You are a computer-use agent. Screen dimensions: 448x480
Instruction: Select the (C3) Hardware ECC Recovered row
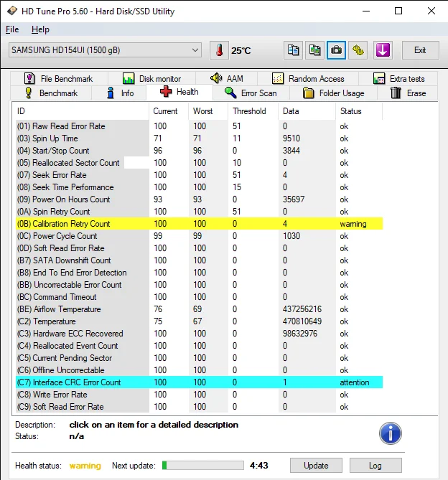199,334
